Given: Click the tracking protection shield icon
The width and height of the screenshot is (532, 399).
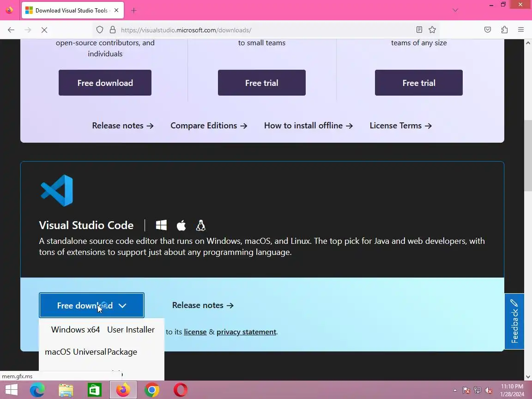Looking at the screenshot, I should pos(99,30).
